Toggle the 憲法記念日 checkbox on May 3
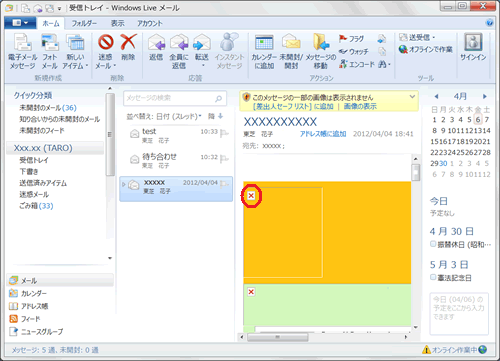 coord(433,277)
